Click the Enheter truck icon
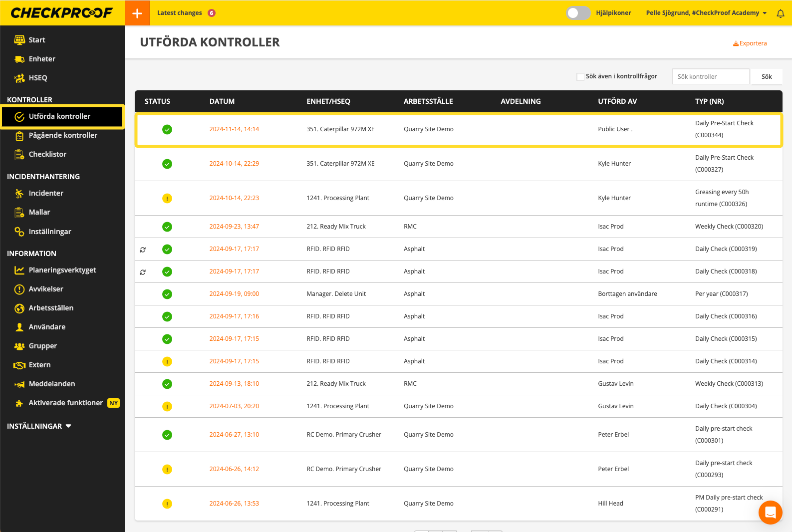The image size is (792, 532). click(x=19, y=59)
